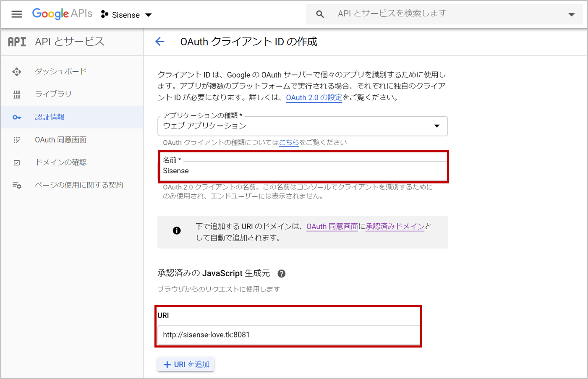588x379 pixels.
Task: Click the こちら link about client types
Action: pyautogui.click(x=289, y=142)
